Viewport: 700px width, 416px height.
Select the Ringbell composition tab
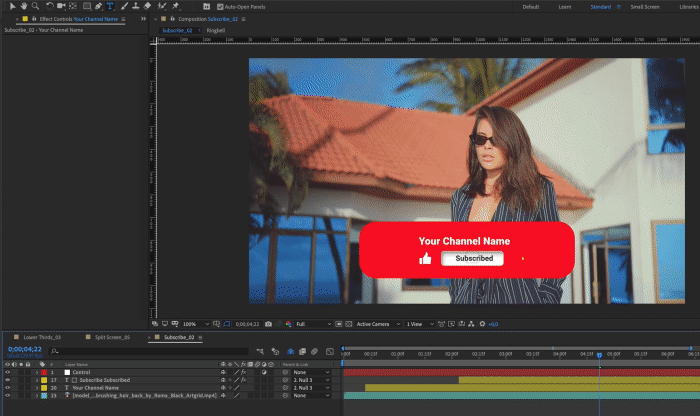coord(216,30)
